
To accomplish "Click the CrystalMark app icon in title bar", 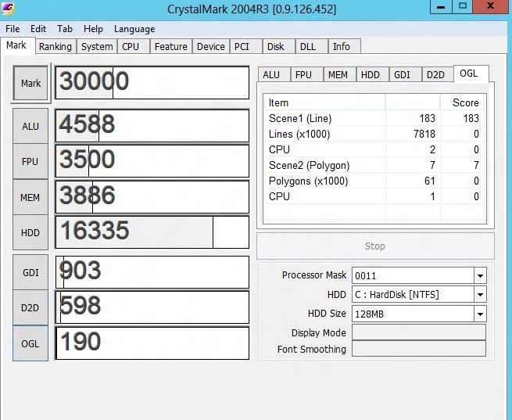I will (x=7, y=8).
